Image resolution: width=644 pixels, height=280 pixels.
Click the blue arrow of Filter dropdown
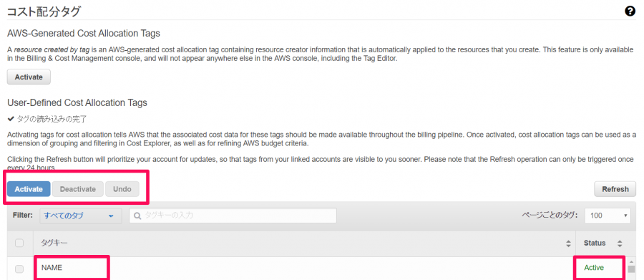coord(111,216)
